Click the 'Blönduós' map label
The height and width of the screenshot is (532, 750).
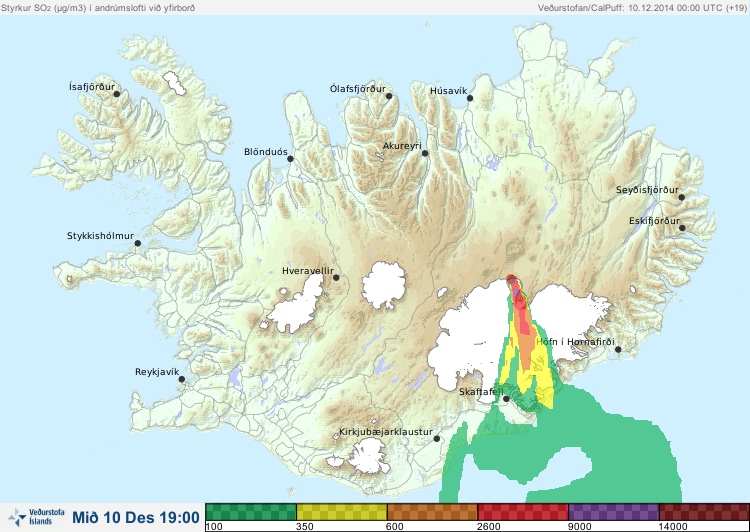coord(265,152)
